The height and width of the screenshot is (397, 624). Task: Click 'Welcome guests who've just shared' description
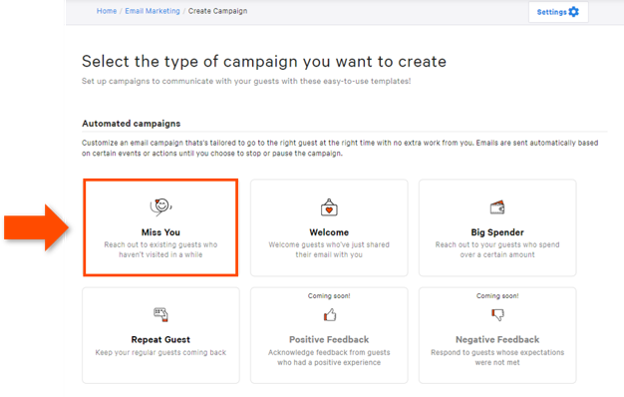(x=329, y=249)
